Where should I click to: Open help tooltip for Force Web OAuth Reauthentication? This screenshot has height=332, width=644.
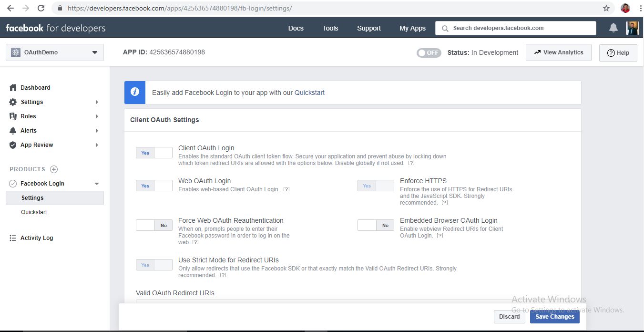tap(195, 242)
